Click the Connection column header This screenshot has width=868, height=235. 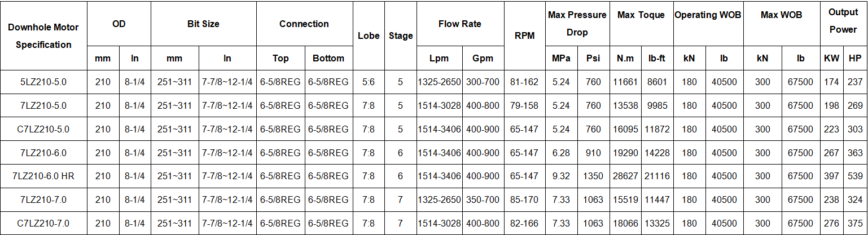point(304,24)
